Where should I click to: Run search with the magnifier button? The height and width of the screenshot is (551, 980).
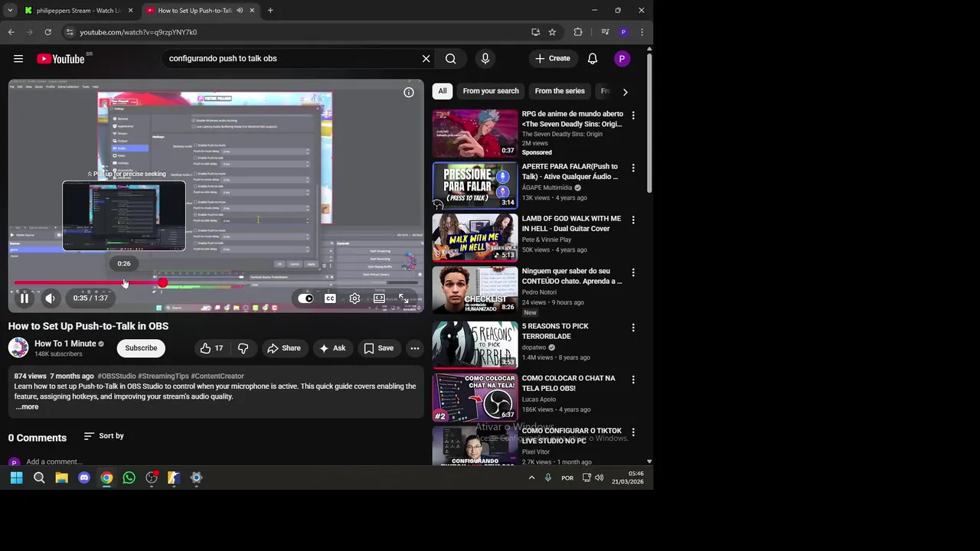(451, 59)
